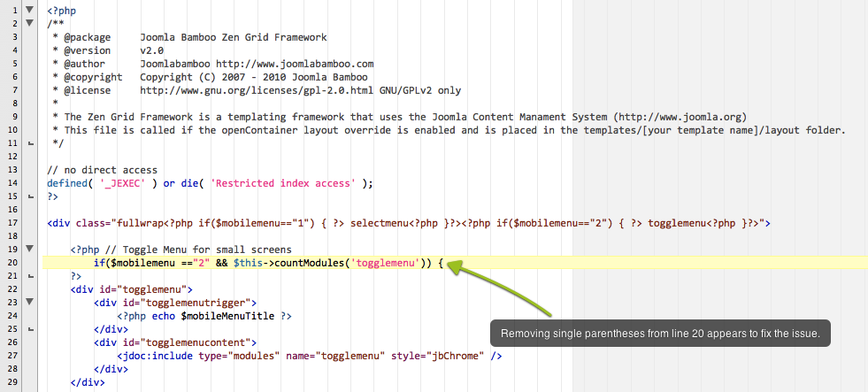Viewport: 868px width, 392px height.
Task: Click the 'defined' keyword on line 14
Action: [x=67, y=184]
